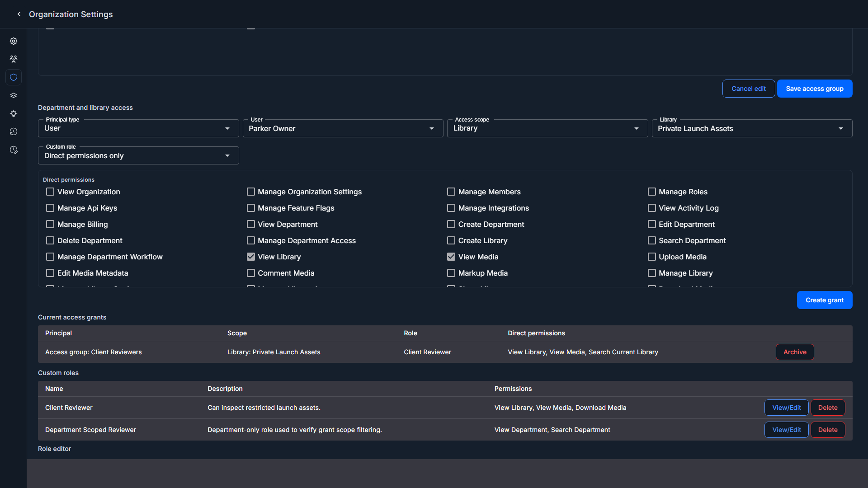
Task: Open the lightbulb sidebar icon
Action: pos(14,113)
